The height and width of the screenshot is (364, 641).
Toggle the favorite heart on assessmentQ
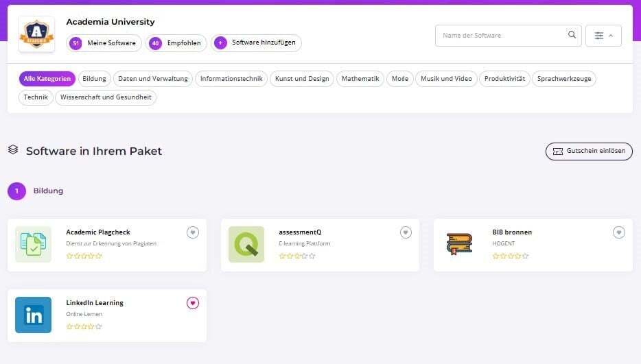pos(406,232)
